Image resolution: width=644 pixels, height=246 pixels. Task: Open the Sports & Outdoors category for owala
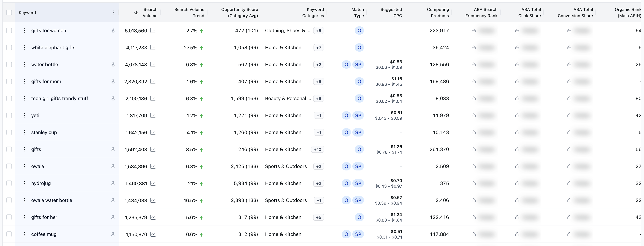point(286,166)
